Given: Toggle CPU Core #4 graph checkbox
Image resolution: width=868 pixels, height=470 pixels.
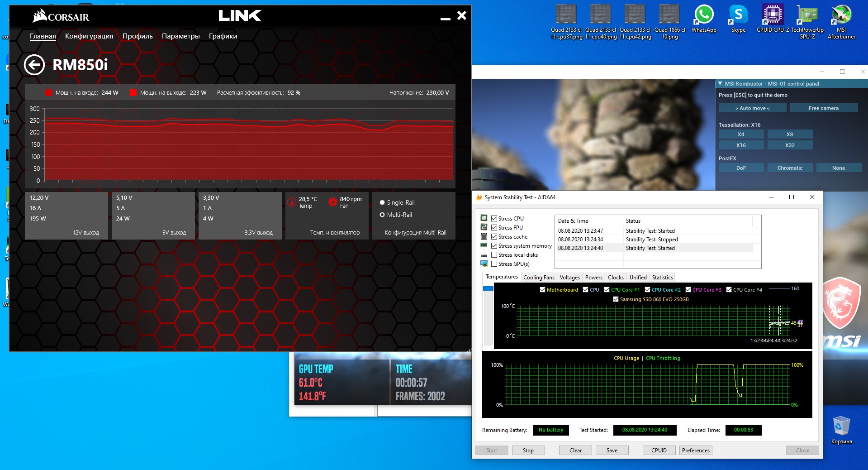Looking at the screenshot, I should coord(729,290).
